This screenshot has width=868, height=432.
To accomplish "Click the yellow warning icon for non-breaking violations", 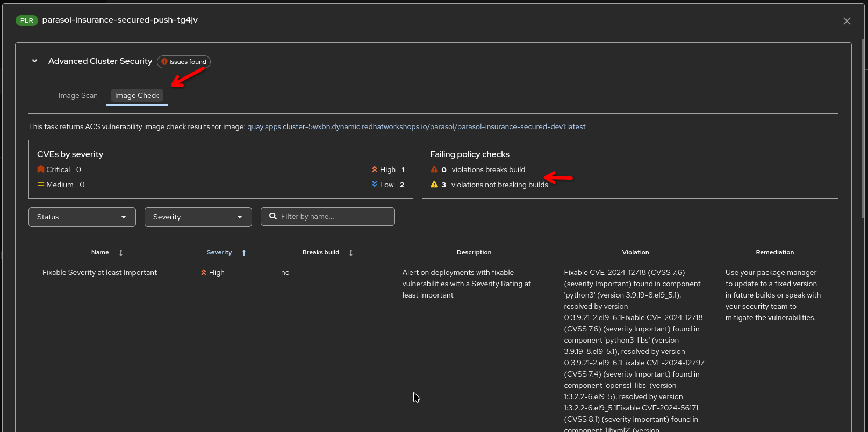I will (x=434, y=185).
